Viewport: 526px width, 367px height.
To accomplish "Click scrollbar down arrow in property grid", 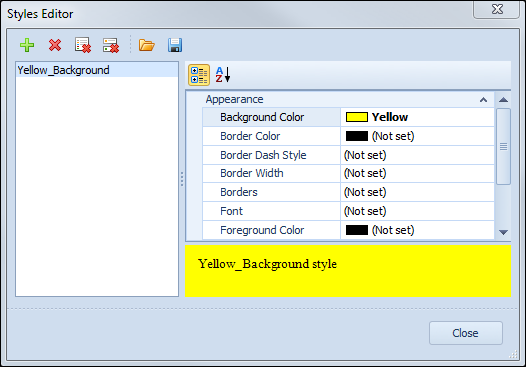I will [x=503, y=232].
